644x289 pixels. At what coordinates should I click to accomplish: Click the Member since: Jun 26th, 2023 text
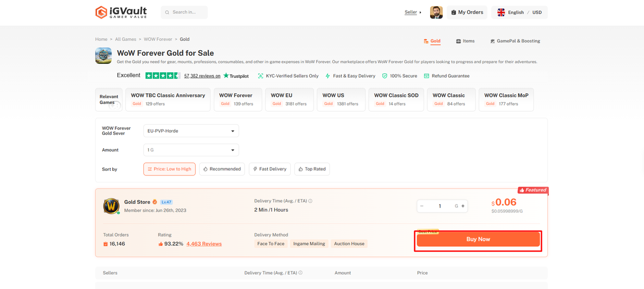(155, 211)
